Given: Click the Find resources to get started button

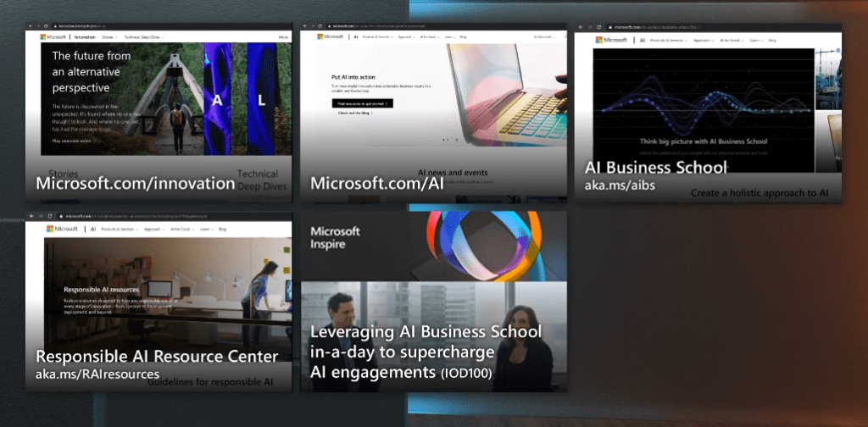Looking at the screenshot, I should 362,103.
